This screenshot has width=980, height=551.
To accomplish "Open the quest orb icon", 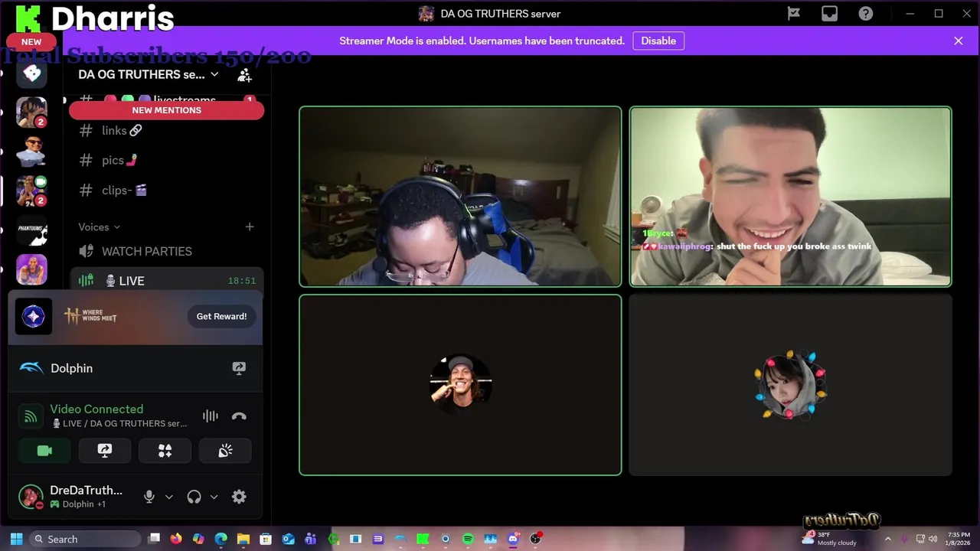I will (x=34, y=317).
